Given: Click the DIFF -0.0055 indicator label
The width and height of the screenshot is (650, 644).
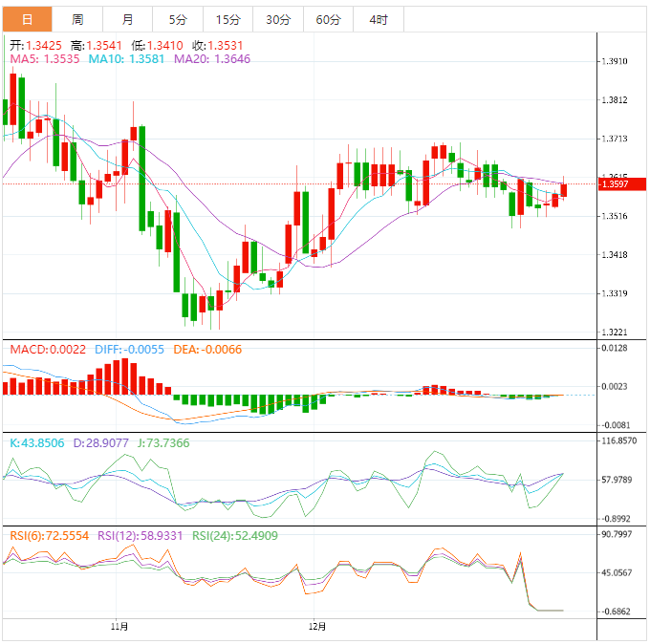Looking at the screenshot, I should 129,350.
